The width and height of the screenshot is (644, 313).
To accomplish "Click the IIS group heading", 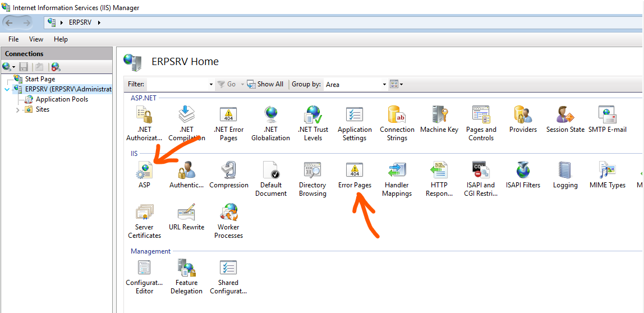I will [x=134, y=154].
